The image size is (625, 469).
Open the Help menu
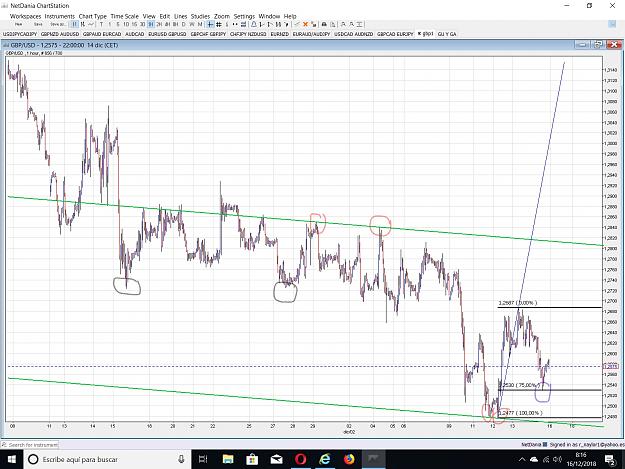[x=290, y=16]
